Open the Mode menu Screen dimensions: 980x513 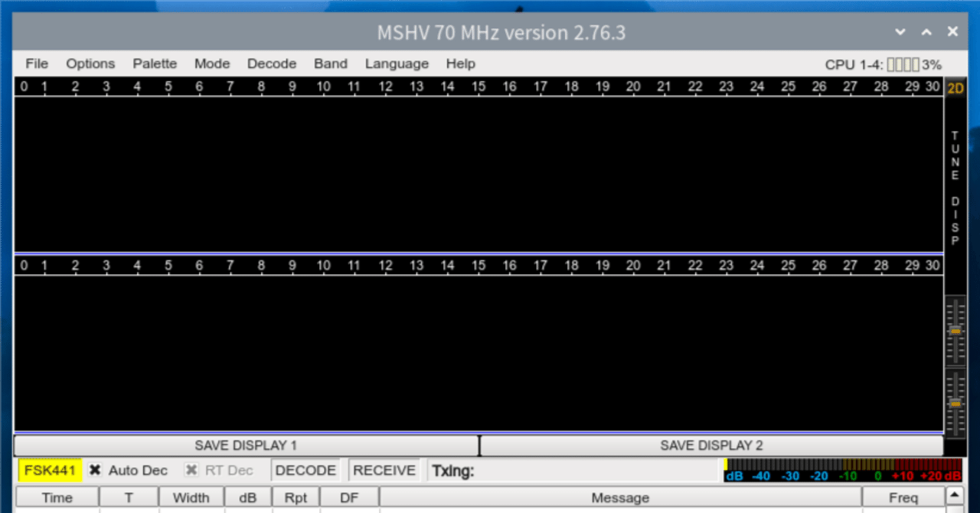pyautogui.click(x=212, y=64)
